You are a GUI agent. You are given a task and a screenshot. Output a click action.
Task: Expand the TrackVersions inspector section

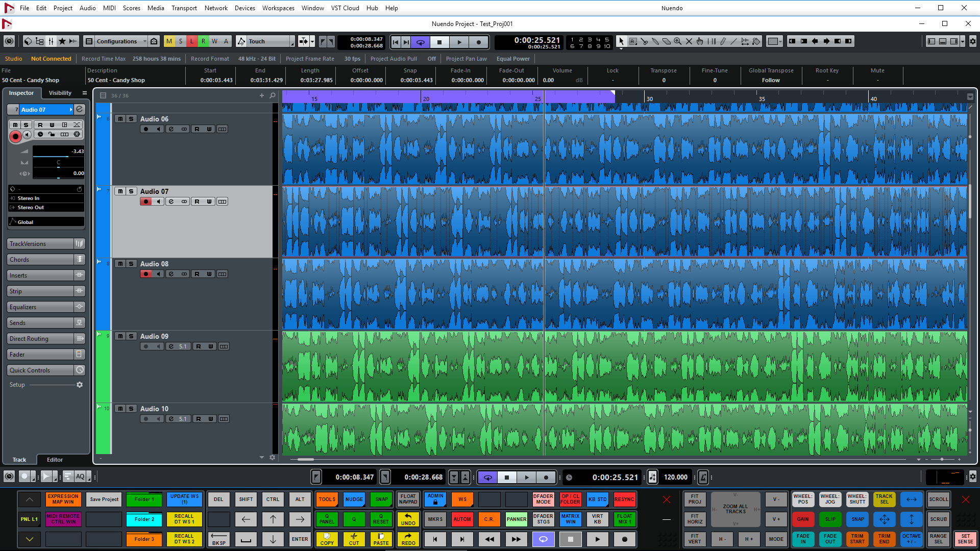(x=46, y=244)
